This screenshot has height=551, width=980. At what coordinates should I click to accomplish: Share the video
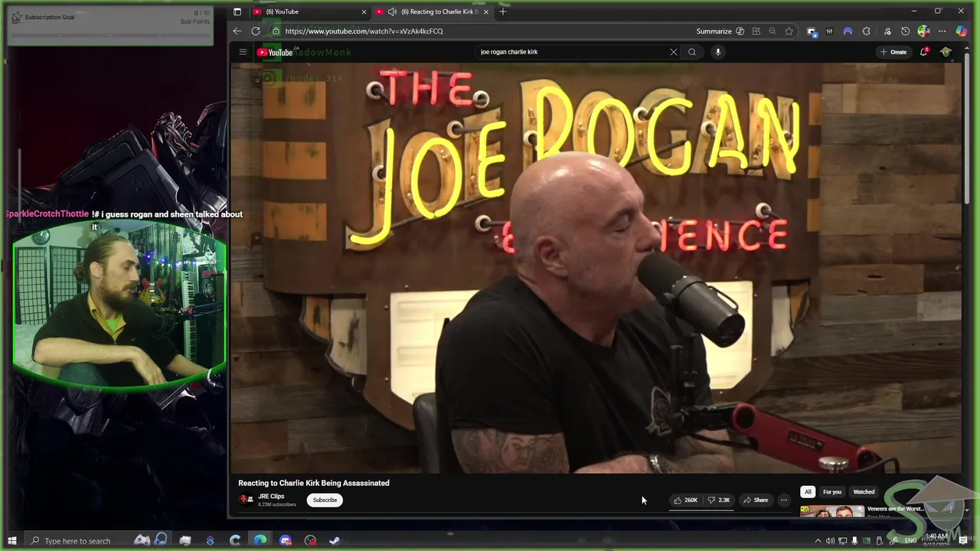pyautogui.click(x=756, y=500)
